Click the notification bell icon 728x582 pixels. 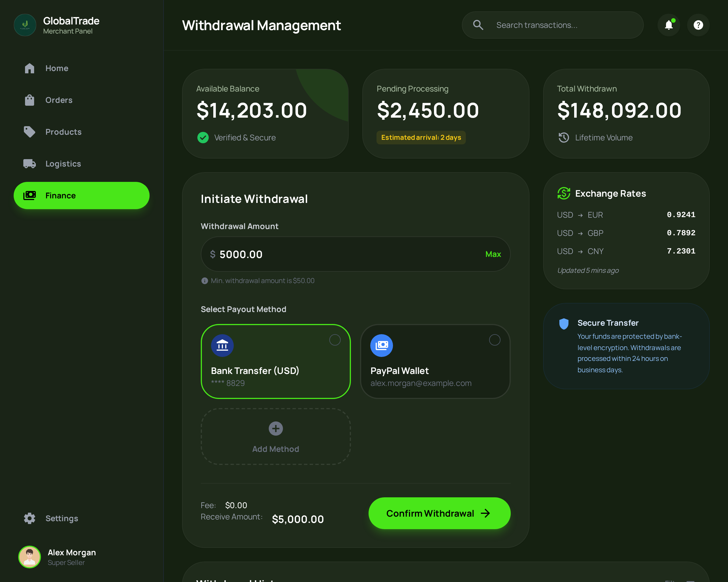click(x=669, y=25)
